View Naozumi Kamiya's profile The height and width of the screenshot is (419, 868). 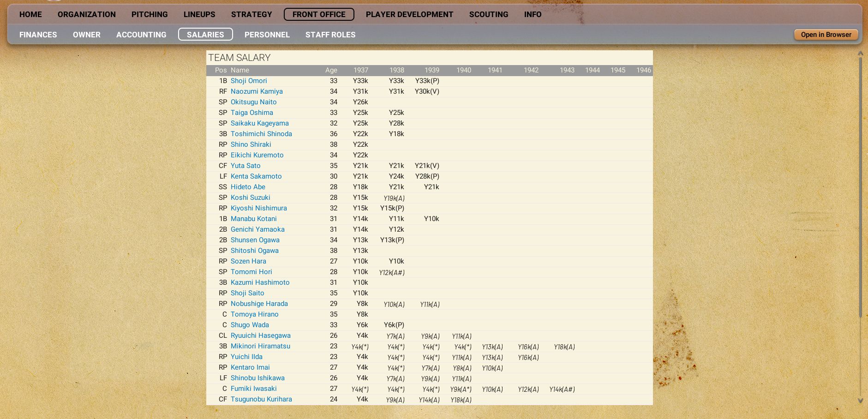tap(256, 91)
